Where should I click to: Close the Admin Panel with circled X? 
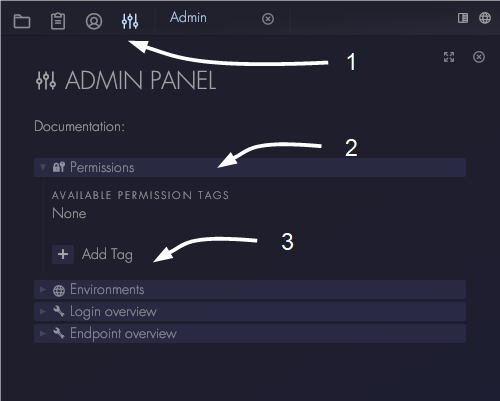pos(479,57)
